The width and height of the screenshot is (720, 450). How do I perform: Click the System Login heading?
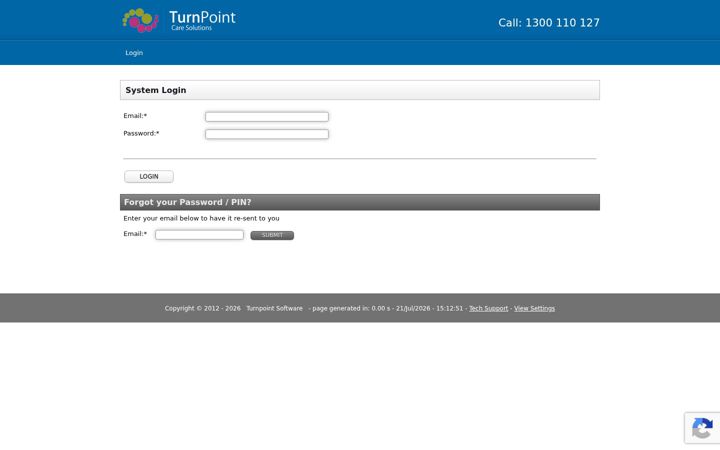[x=156, y=90]
